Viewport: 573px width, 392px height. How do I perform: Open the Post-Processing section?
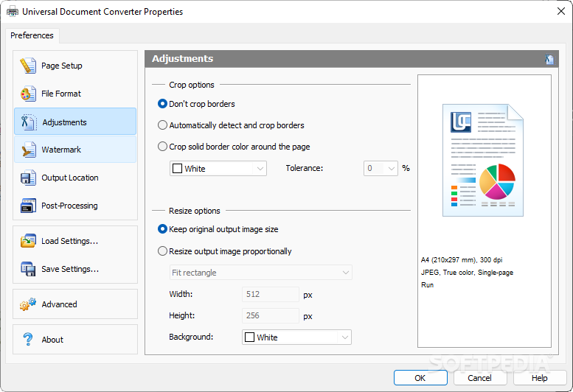[75, 206]
